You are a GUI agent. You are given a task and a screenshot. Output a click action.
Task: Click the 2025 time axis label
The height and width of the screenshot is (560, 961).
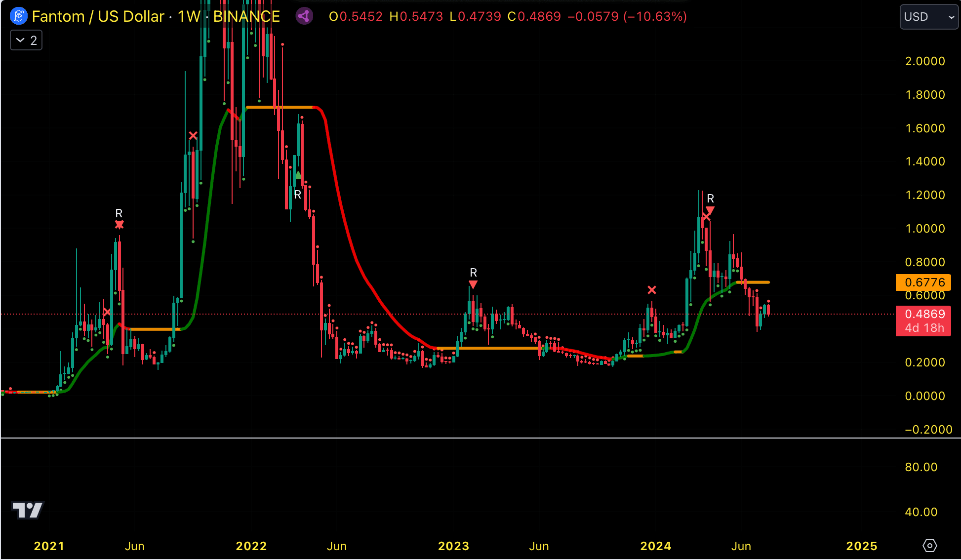pos(862,546)
